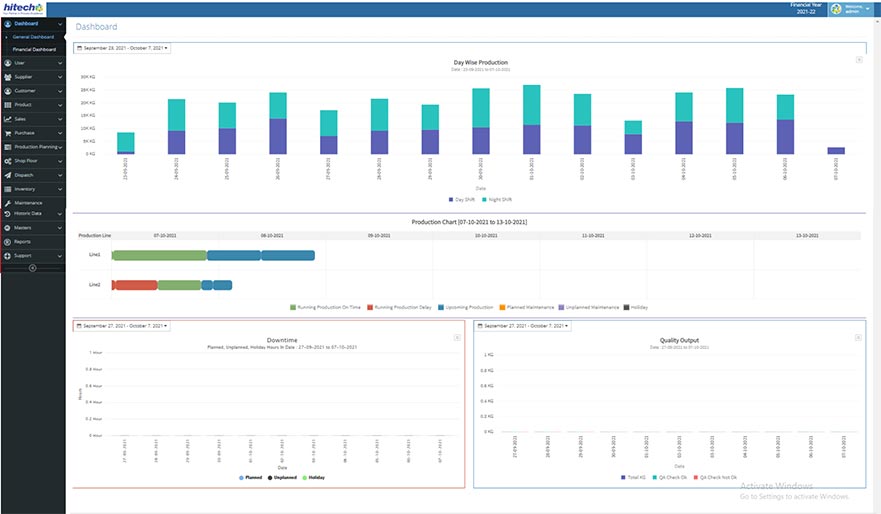Viewport: 881px width, 514px height.
Task: Click the Dashboard page heading
Action: point(96,27)
